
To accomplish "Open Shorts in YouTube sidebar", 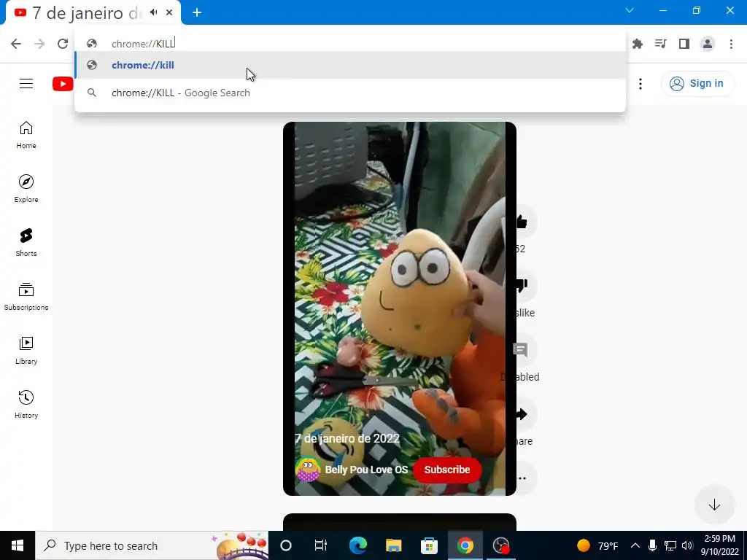I will pyautogui.click(x=26, y=243).
